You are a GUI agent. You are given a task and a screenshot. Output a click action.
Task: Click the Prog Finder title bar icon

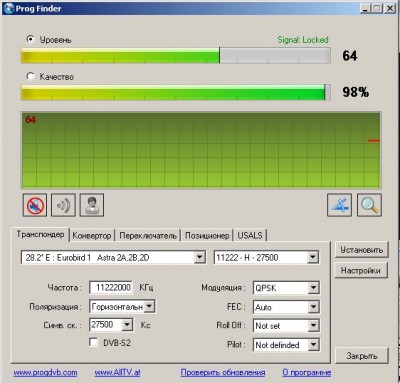[x=8, y=8]
